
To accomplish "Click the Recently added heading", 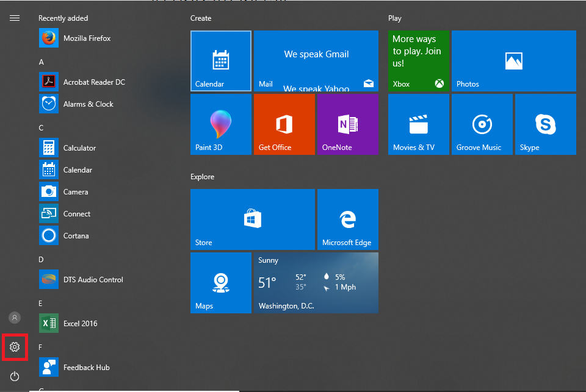I will (x=63, y=18).
